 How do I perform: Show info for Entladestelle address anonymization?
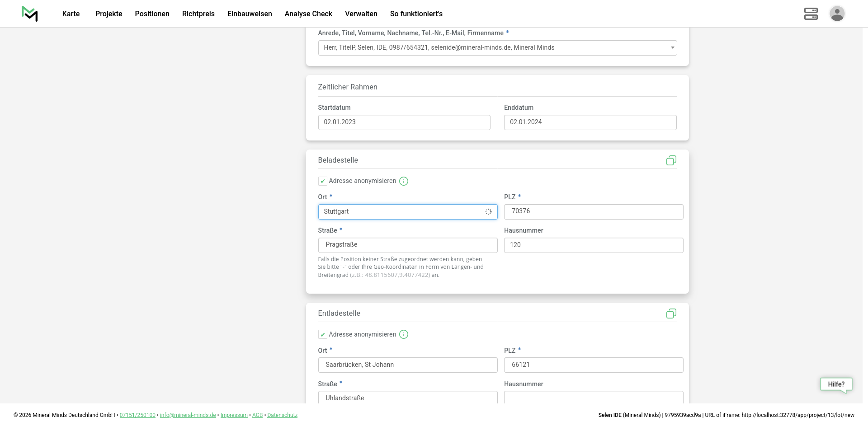pyautogui.click(x=404, y=334)
